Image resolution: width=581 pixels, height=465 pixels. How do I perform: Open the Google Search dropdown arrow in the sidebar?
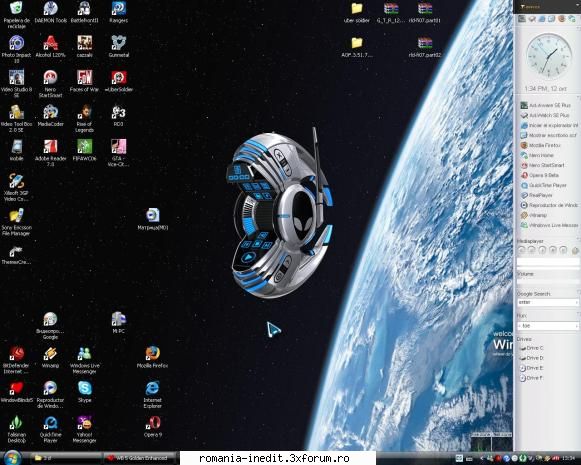(577, 302)
